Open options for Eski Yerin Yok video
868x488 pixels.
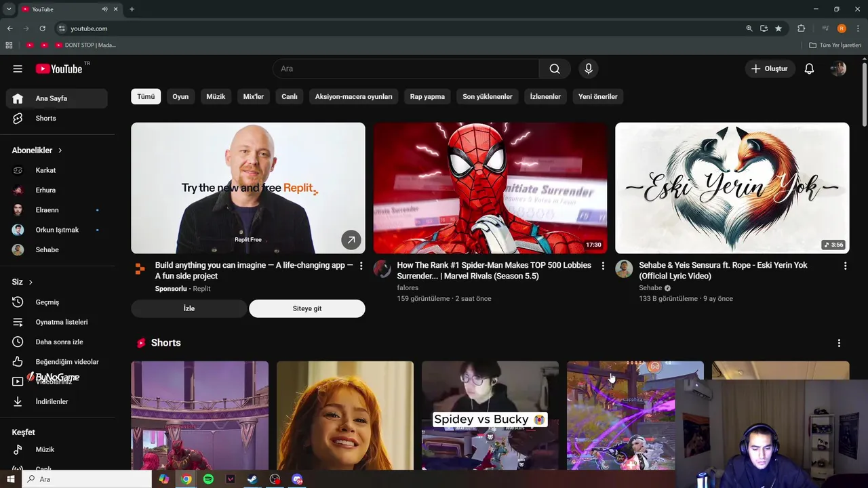845,266
